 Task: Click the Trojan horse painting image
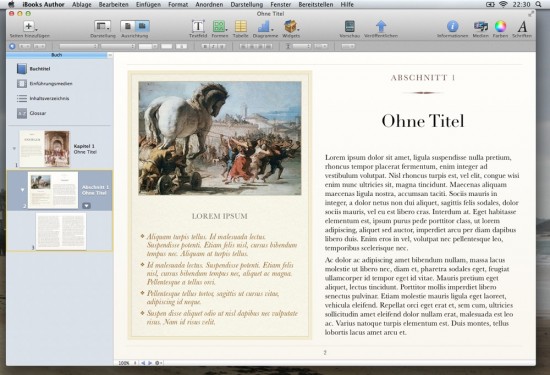220,138
